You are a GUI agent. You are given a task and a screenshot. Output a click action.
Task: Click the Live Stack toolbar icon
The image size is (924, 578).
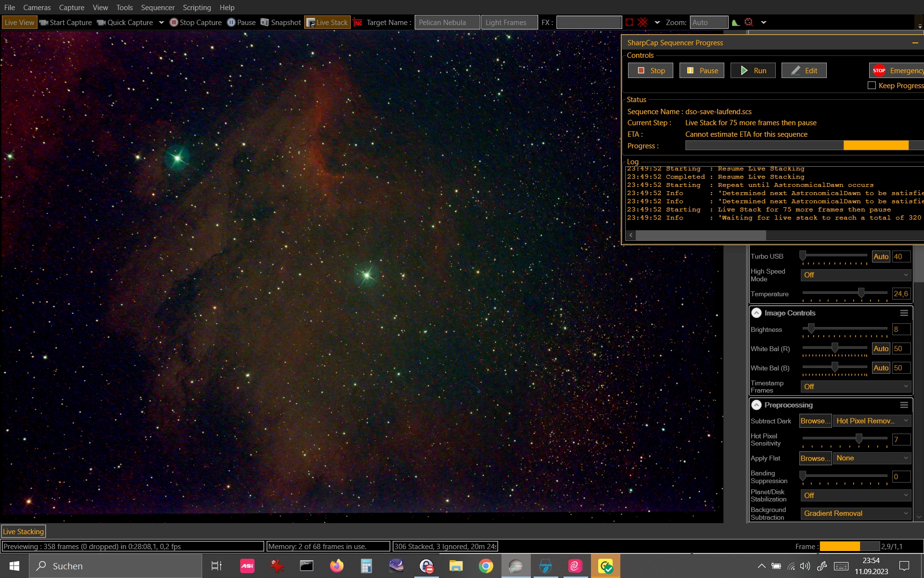[311, 23]
